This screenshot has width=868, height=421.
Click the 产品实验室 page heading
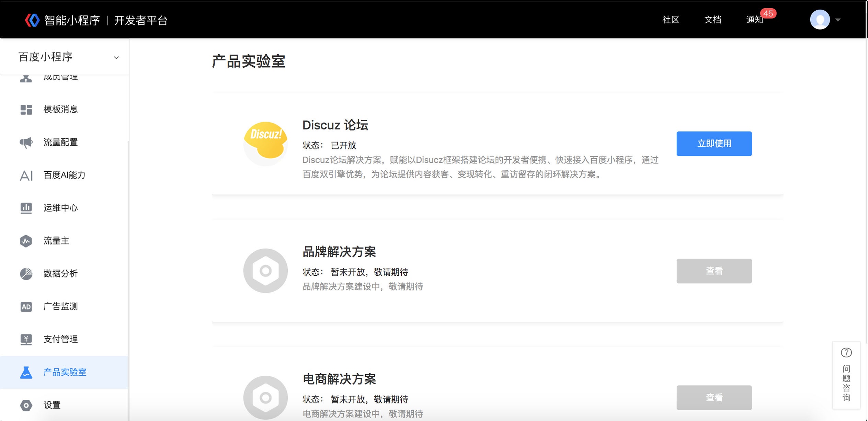click(x=249, y=61)
